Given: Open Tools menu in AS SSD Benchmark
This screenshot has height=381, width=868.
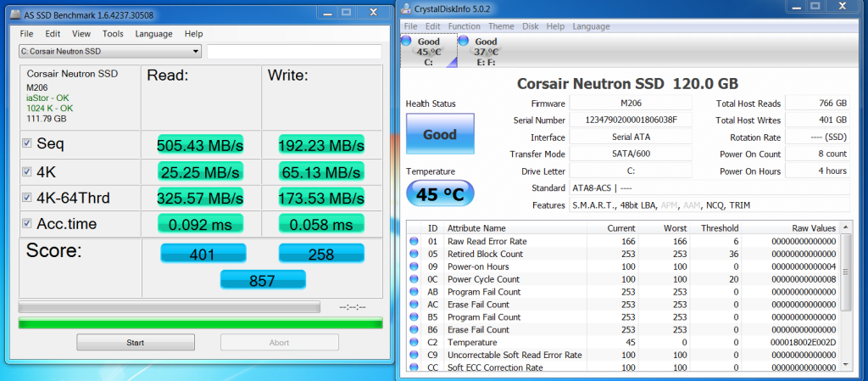Looking at the screenshot, I should pyautogui.click(x=113, y=34).
